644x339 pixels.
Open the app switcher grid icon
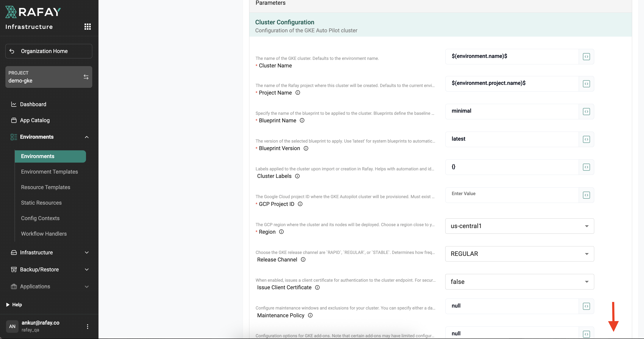coord(88,27)
